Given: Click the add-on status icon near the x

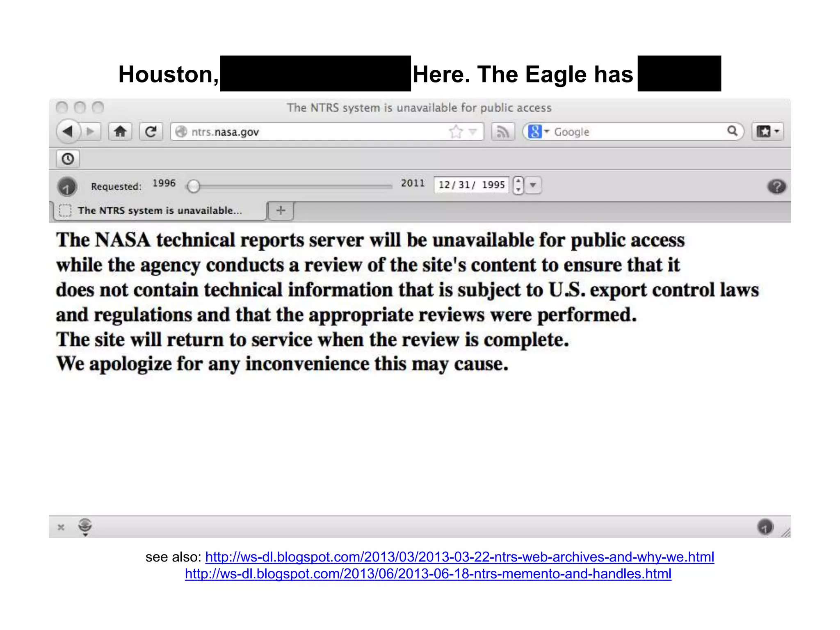Looking at the screenshot, I should [85, 527].
